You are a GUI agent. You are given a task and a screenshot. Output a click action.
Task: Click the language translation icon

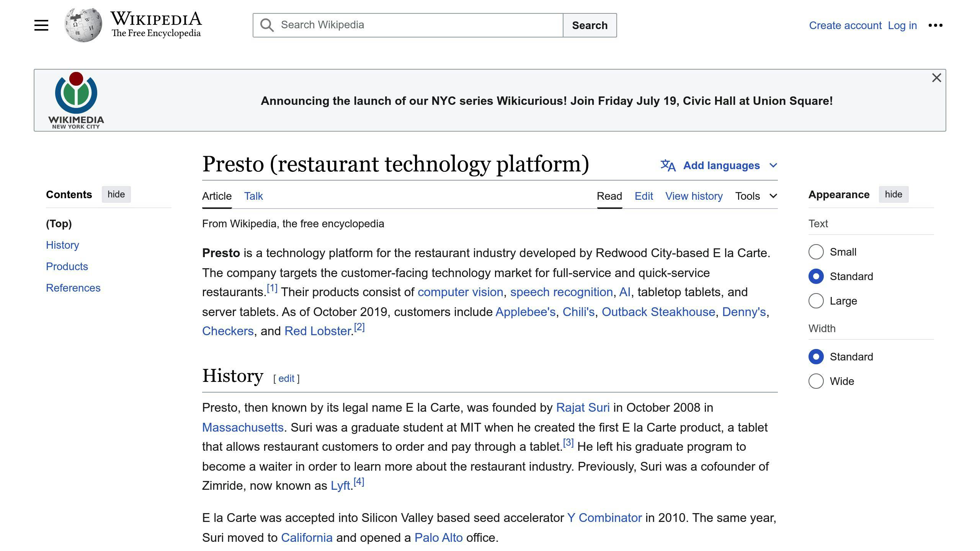pyautogui.click(x=668, y=165)
